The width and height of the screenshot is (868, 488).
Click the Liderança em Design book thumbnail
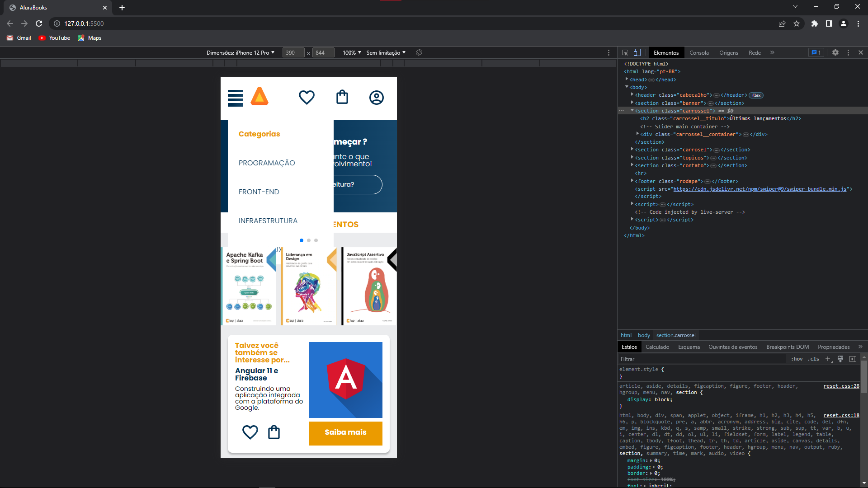[x=308, y=286]
